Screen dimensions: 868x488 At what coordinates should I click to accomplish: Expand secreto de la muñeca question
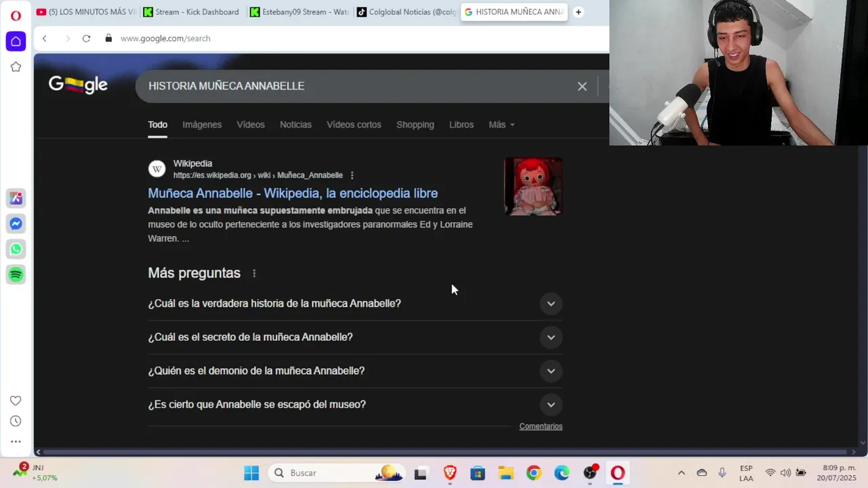(355, 338)
